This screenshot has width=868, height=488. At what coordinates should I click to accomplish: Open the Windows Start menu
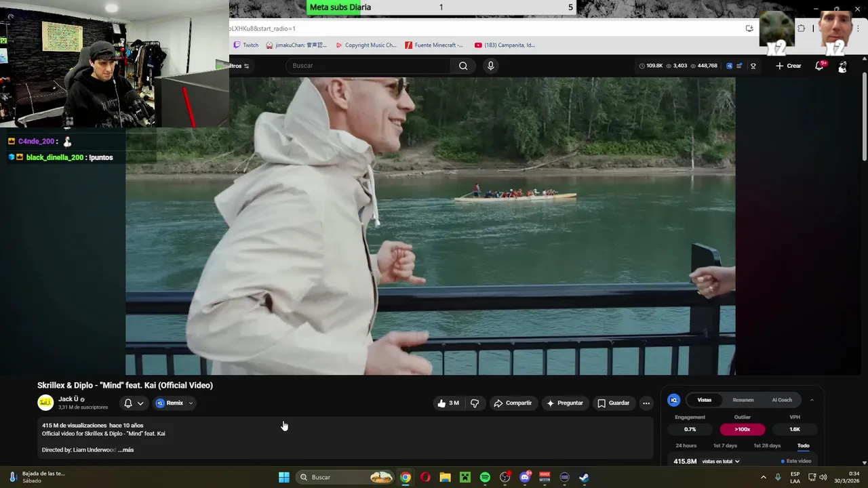[x=284, y=477]
